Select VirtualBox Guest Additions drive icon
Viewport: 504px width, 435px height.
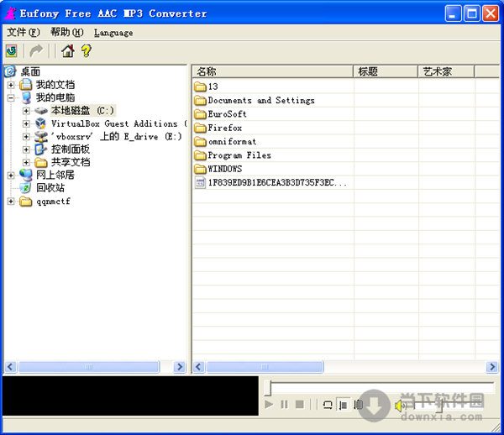point(41,123)
